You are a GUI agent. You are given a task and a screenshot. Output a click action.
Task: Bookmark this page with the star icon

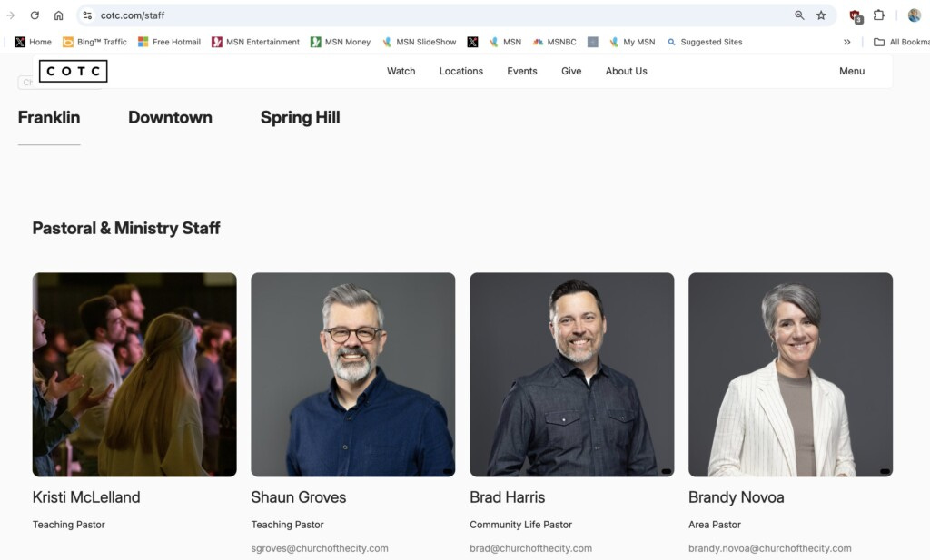(x=821, y=15)
